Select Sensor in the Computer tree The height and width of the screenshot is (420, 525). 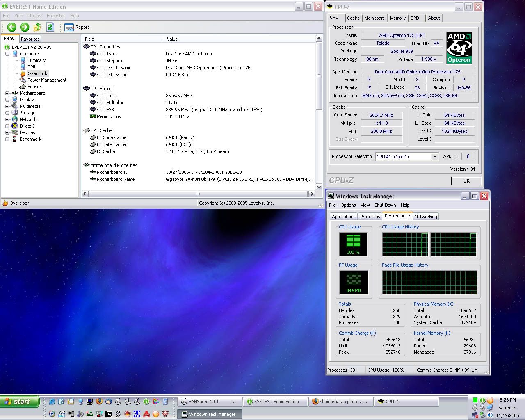pos(34,87)
